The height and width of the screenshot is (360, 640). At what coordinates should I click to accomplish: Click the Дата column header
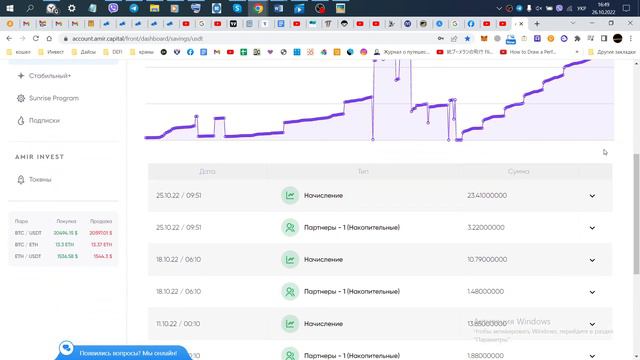coord(207,171)
